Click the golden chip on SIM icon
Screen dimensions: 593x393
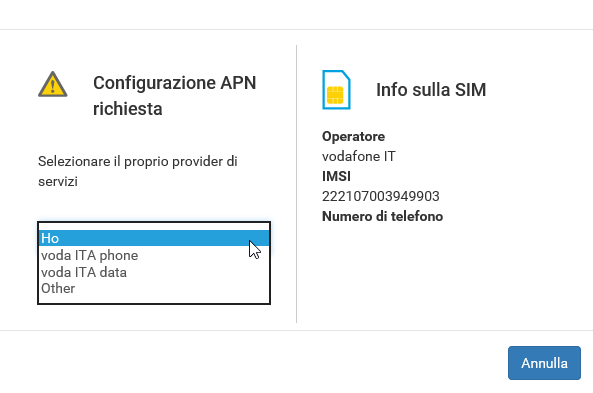335,95
